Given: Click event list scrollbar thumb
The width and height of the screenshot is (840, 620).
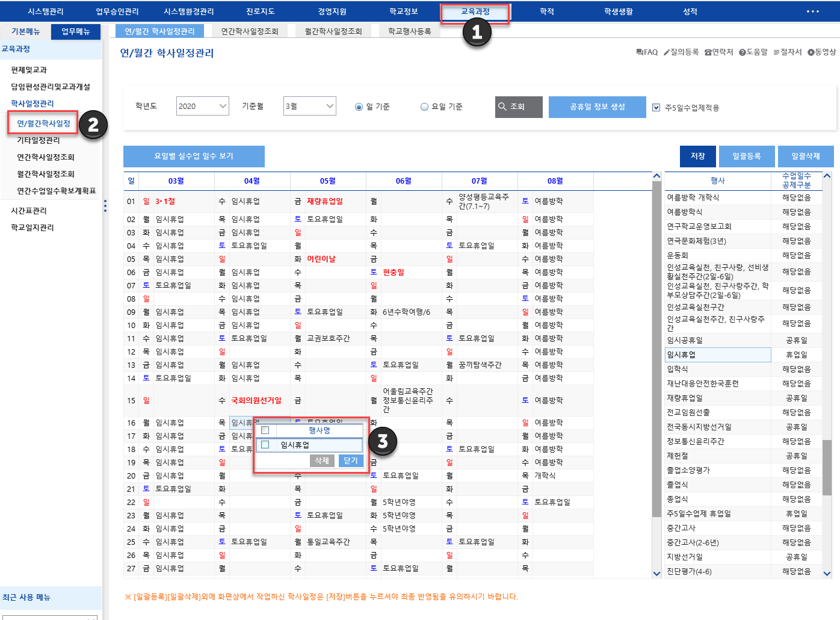Looking at the screenshot, I should [x=827, y=468].
